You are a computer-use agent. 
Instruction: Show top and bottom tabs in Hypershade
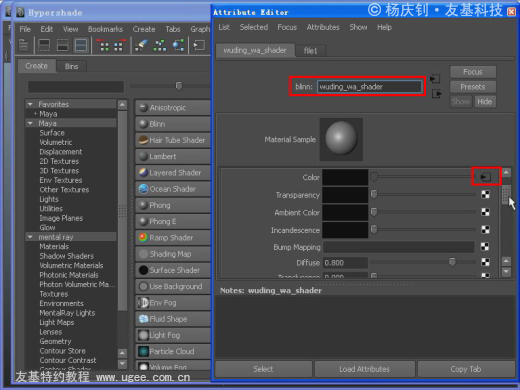81,45
